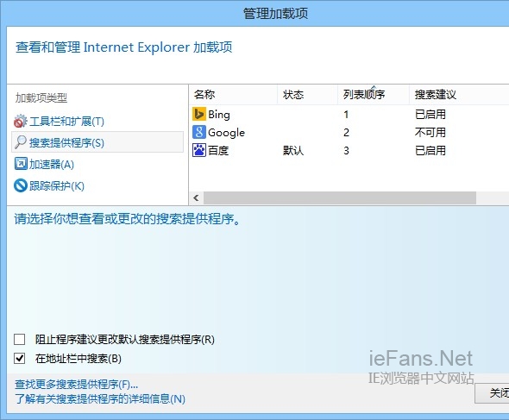
Task: Sort by 状态 column header
Action: pyautogui.click(x=307, y=95)
